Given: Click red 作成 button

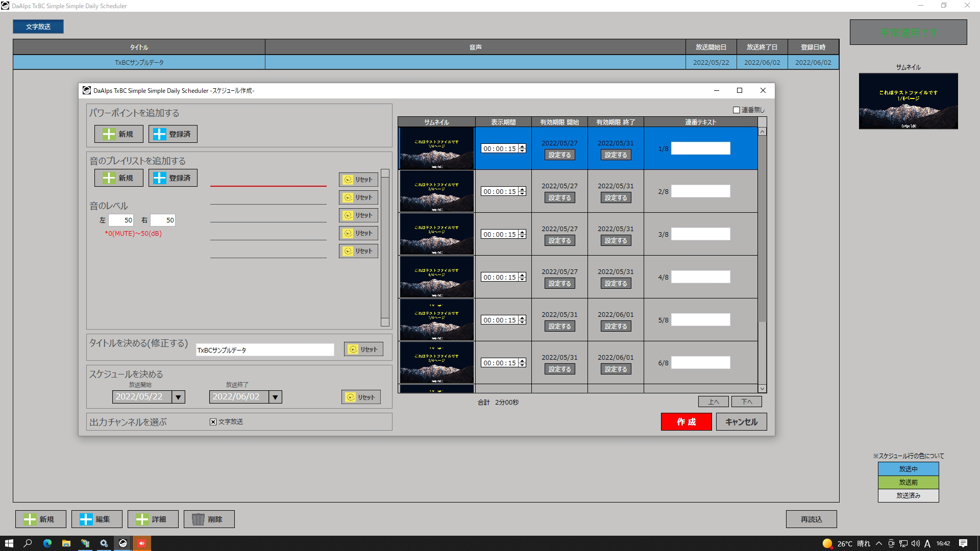Looking at the screenshot, I should [x=686, y=422].
